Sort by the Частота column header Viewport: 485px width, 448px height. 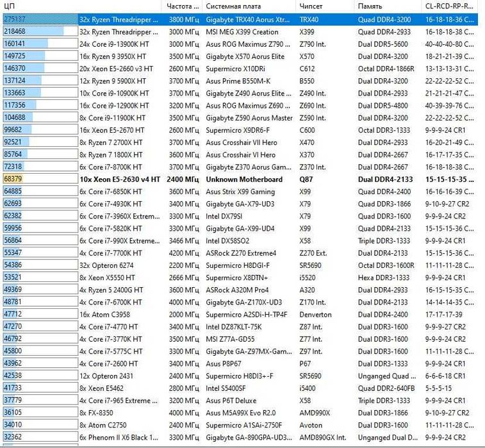[x=182, y=6]
